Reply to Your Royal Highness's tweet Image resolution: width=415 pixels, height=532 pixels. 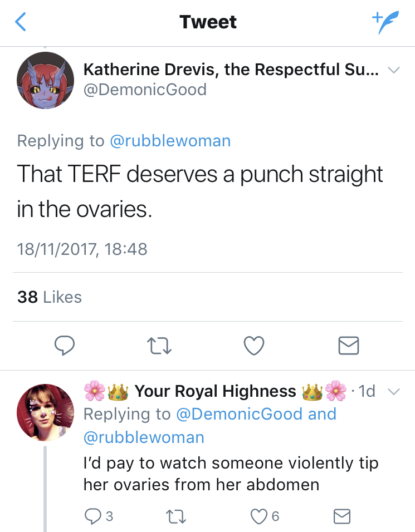92,516
